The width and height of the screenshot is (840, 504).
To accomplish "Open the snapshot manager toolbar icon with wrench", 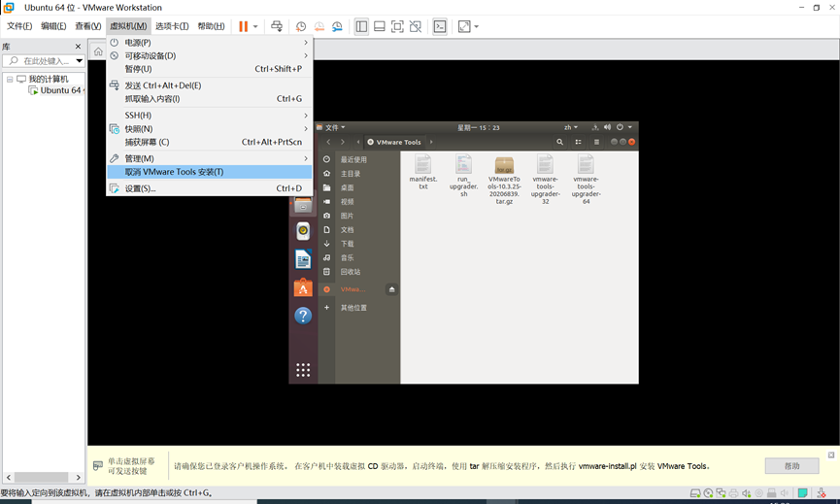I will click(337, 26).
